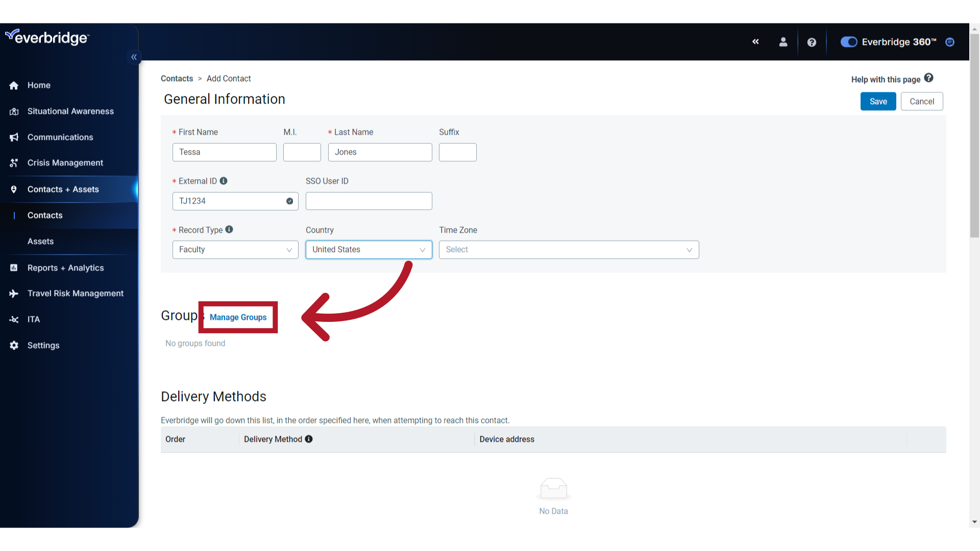Open ITA section
Viewport: 980px width, 551px height.
(34, 319)
